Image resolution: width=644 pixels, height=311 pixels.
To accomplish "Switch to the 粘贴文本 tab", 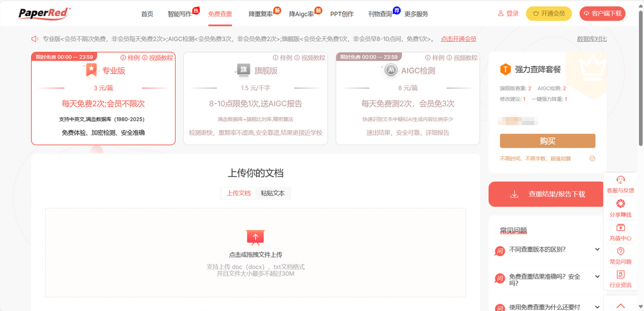I will pos(273,193).
